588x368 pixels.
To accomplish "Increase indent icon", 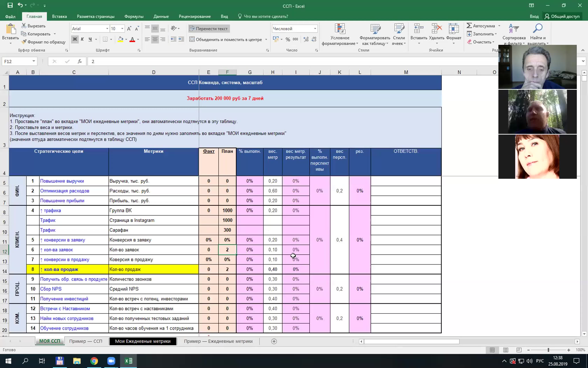I will [x=181, y=39].
